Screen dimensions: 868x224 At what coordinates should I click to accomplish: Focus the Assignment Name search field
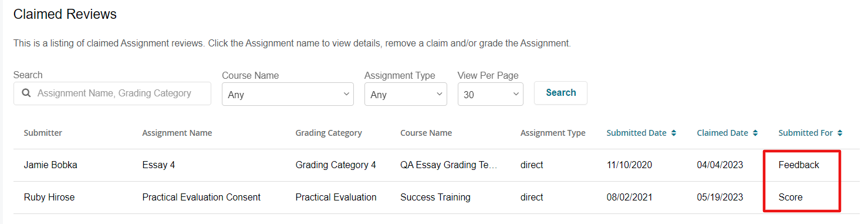click(112, 93)
